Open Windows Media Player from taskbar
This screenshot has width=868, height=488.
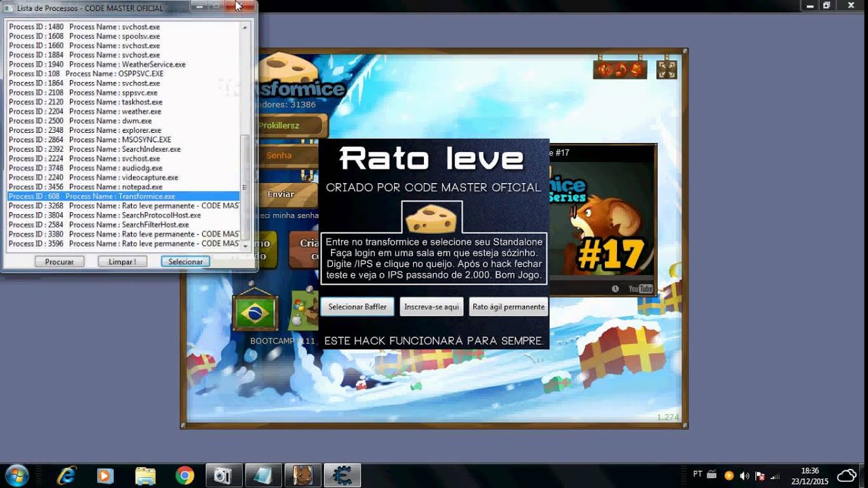coord(105,476)
